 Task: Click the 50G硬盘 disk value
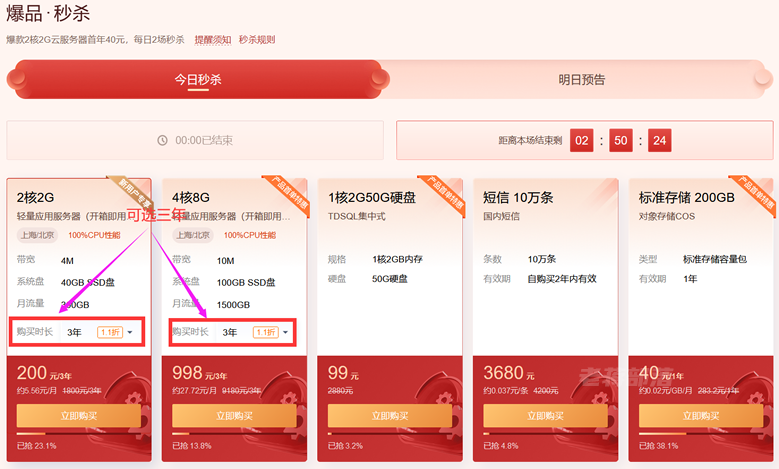coord(390,279)
